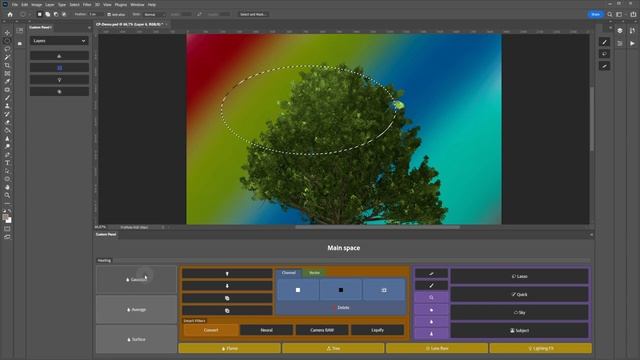The image size is (640, 360).
Task: Toggle the Anti-alias checkbox
Action: [109, 14]
